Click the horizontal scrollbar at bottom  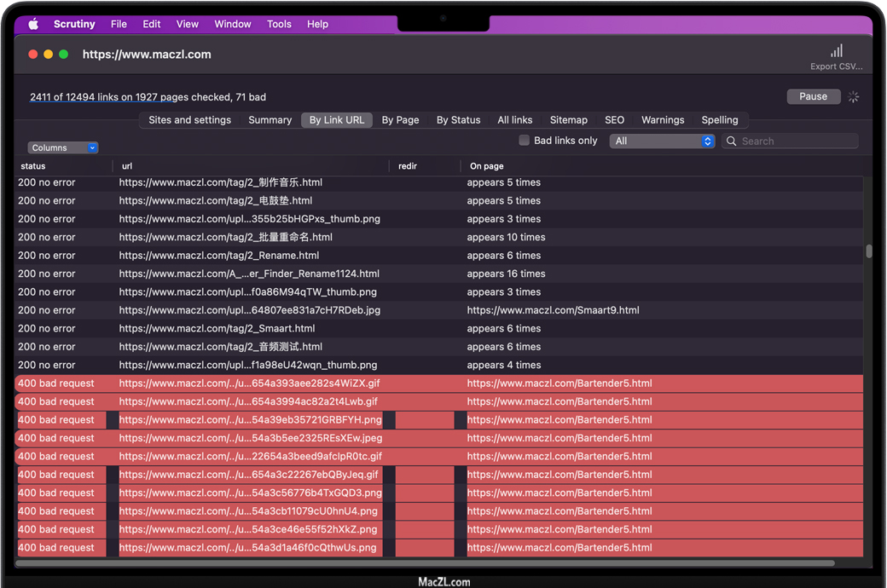[x=425, y=563]
